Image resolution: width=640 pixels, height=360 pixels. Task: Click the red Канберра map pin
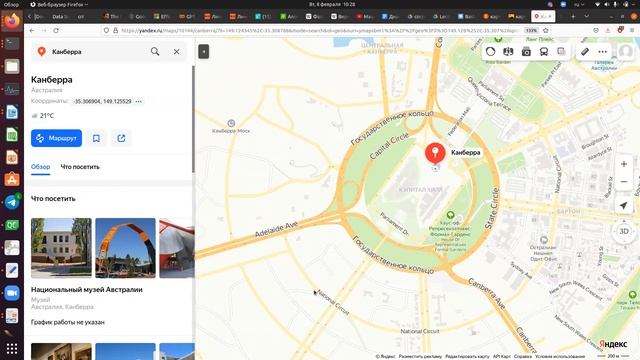[435, 153]
